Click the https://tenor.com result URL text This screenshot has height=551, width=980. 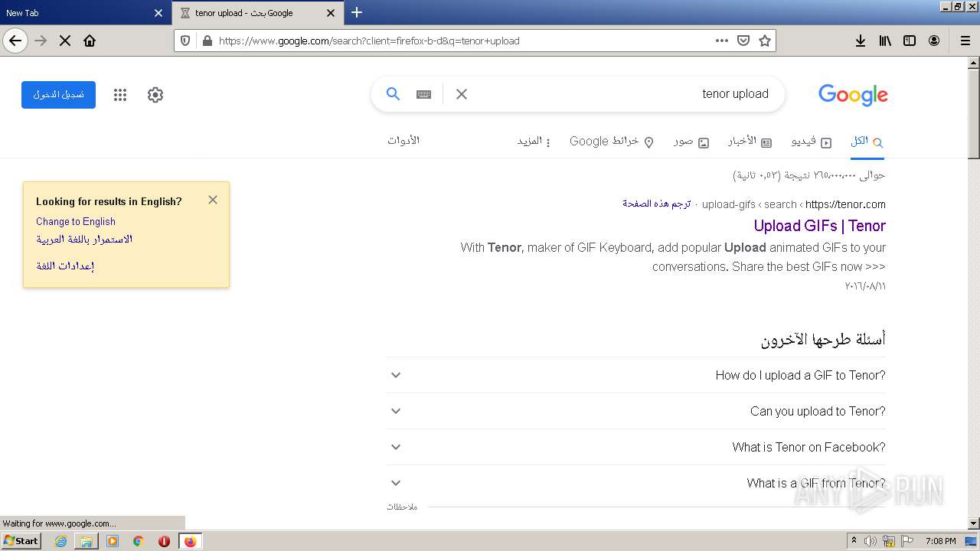tap(846, 204)
